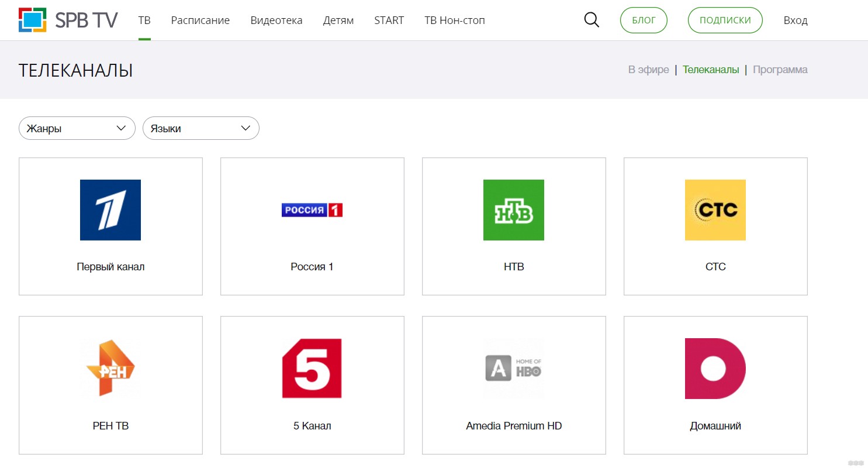Click the БЛОГ button
The height and width of the screenshot is (471, 868).
tap(644, 20)
